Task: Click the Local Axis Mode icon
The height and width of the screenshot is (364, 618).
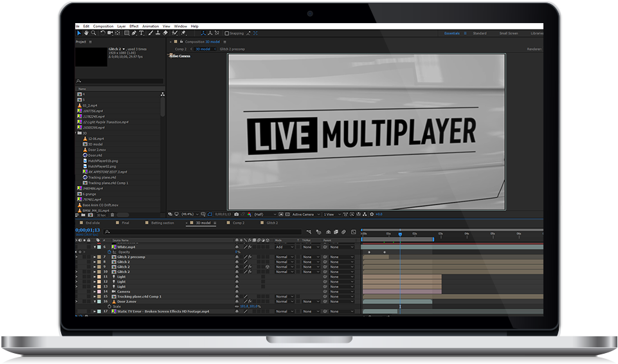Action: pos(204,33)
